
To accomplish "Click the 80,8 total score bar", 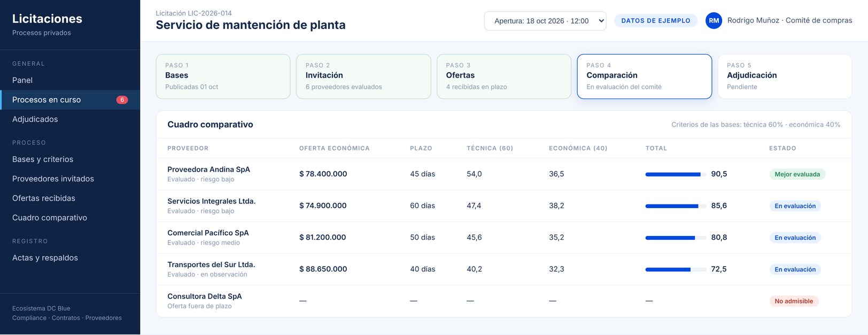I will pos(676,238).
